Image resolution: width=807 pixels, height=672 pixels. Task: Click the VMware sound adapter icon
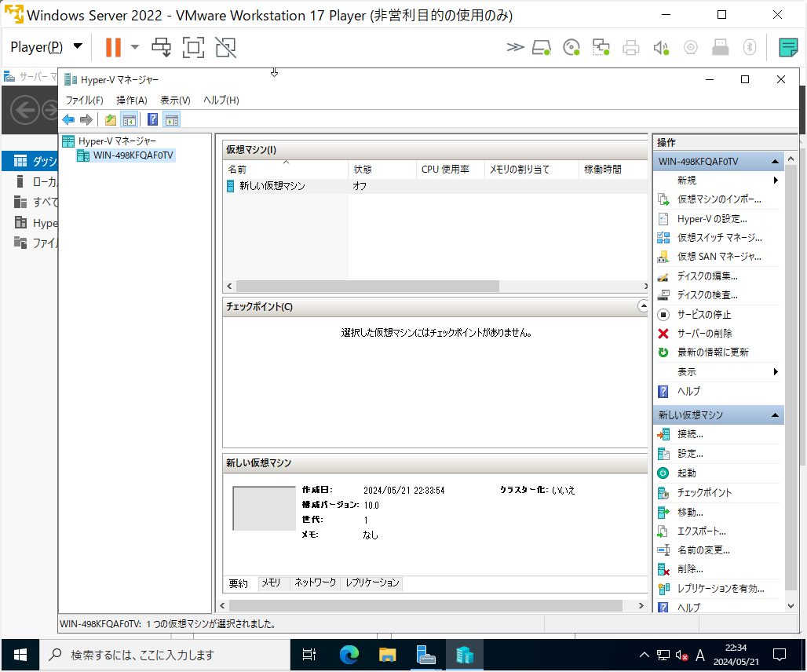tap(660, 47)
